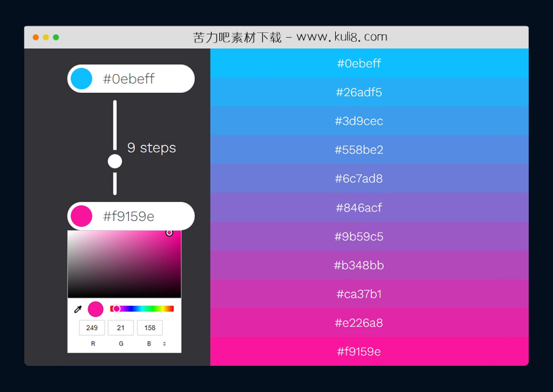Screen dimensions: 553x392
Task: Select the red value field showing 249
Action: (92, 328)
